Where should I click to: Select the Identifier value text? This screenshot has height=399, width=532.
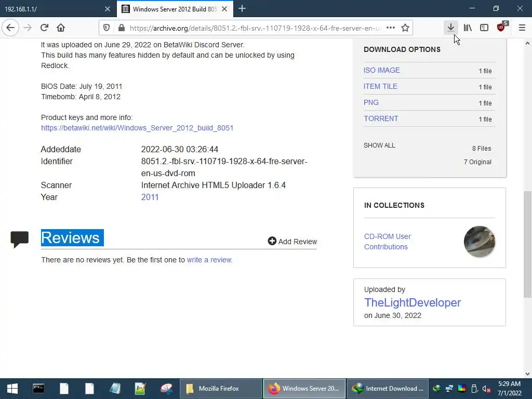[x=224, y=167]
